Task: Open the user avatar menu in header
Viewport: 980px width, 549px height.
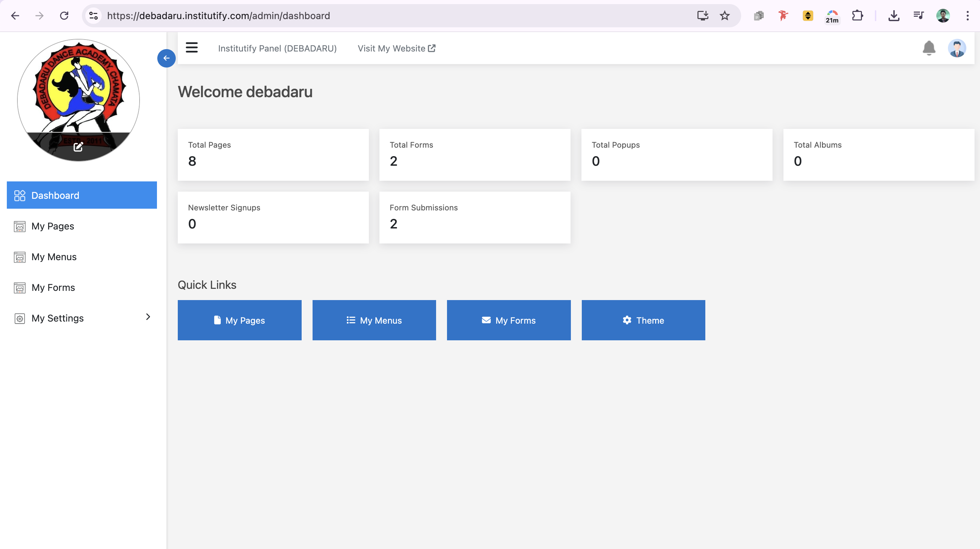Action: pyautogui.click(x=956, y=48)
